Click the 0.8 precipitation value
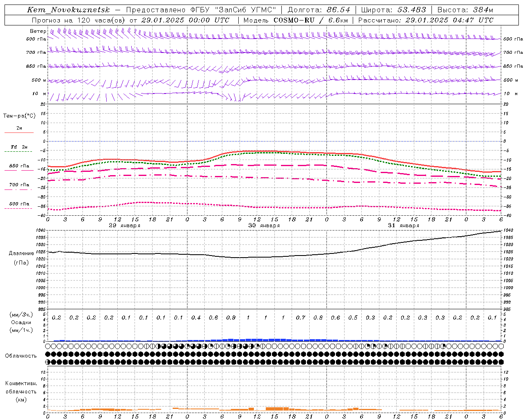The image size is (525, 420). [x=318, y=317]
